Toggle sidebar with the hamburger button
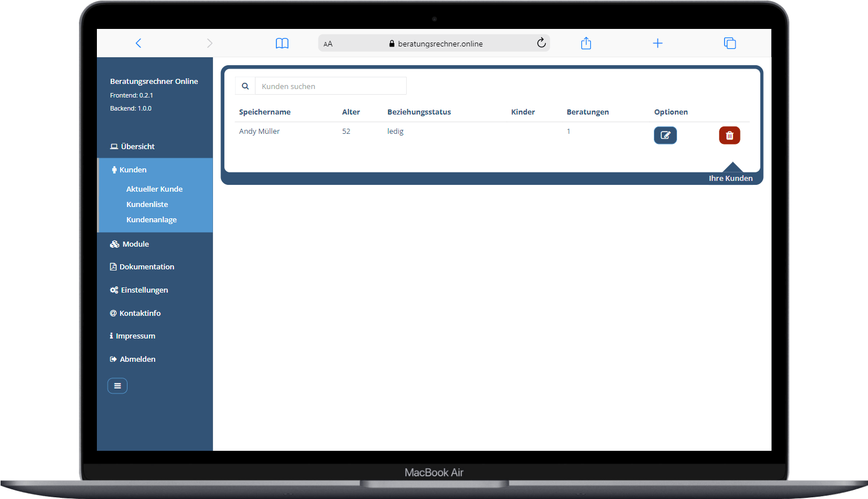This screenshot has height=499, width=868. point(117,386)
